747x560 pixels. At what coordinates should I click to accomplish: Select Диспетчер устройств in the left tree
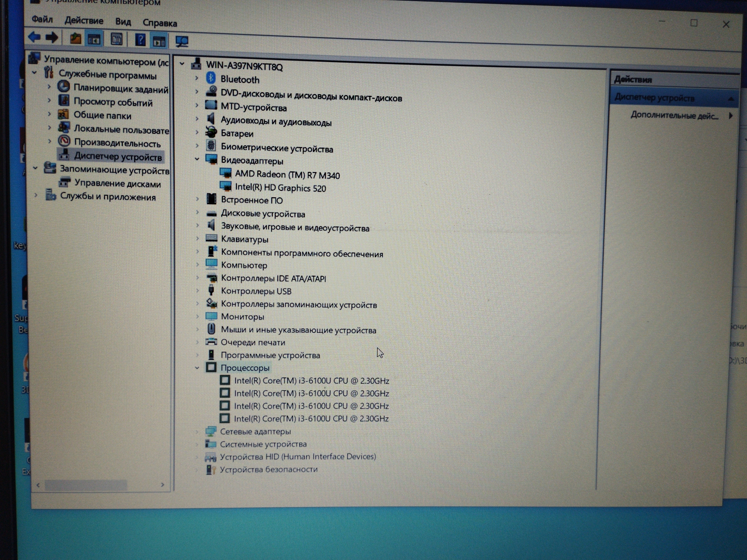pyautogui.click(x=118, y=157)
